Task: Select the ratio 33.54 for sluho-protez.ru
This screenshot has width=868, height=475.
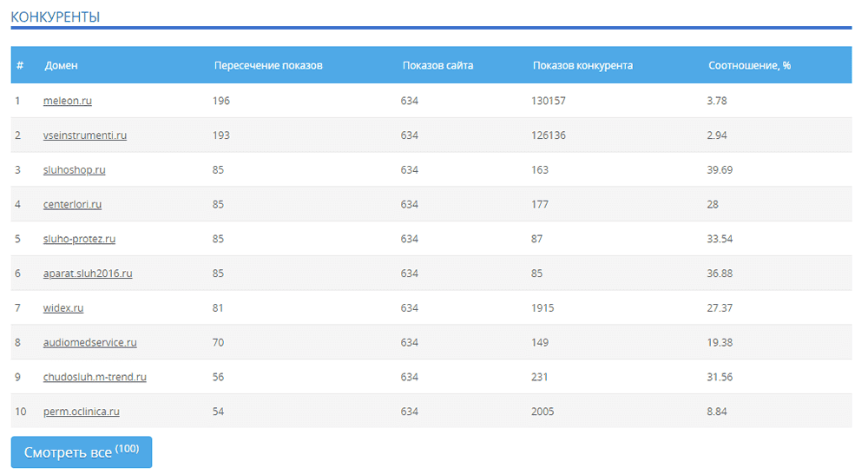Action: pyautogui.click(x=719, y=239)
